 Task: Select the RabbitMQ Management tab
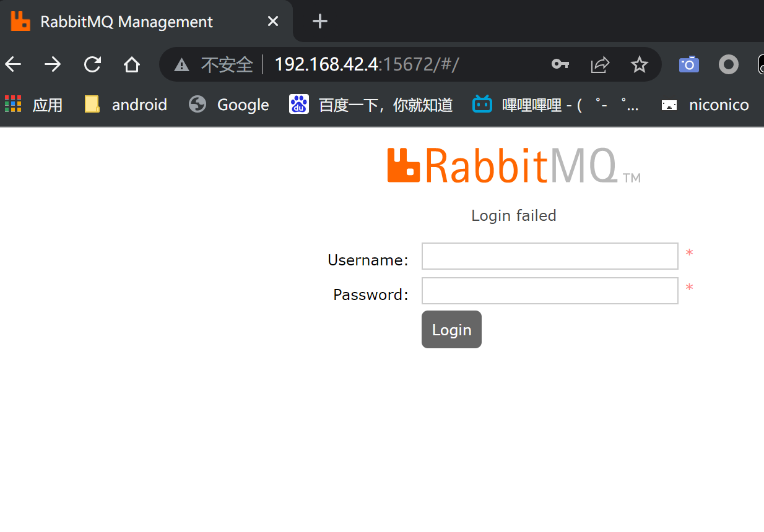tap(146, 22)
